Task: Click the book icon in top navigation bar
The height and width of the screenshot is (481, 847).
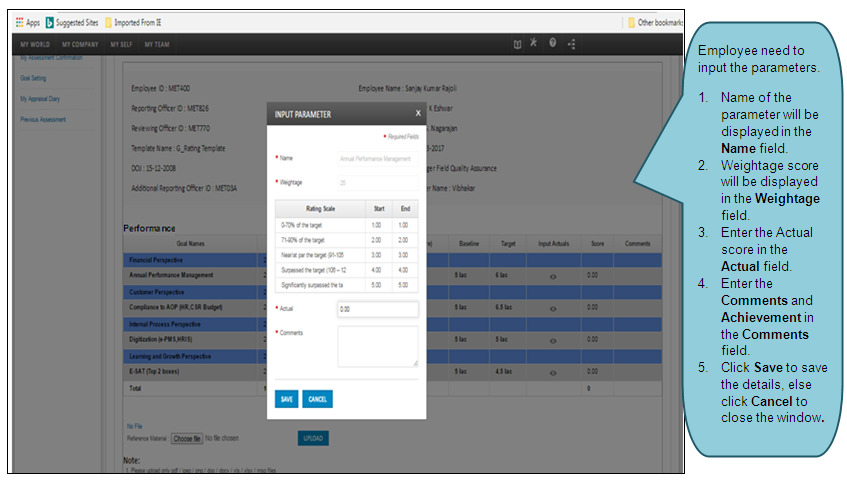Action: point(517,44)
